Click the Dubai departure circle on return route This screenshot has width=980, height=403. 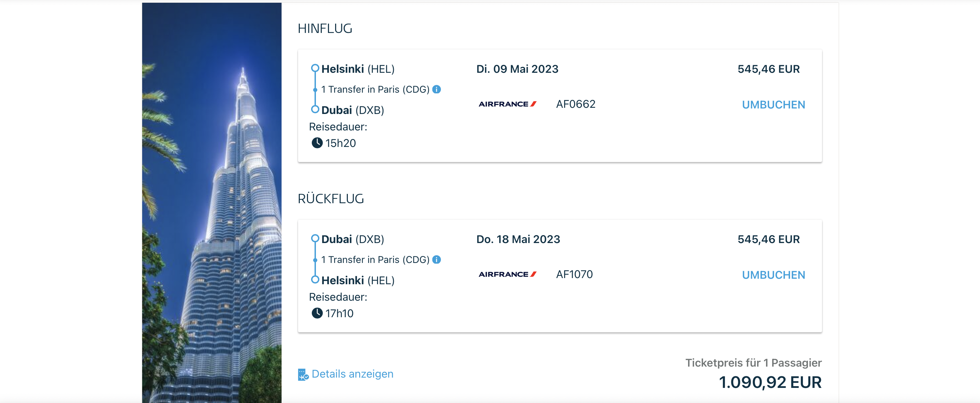pos(315,239)
